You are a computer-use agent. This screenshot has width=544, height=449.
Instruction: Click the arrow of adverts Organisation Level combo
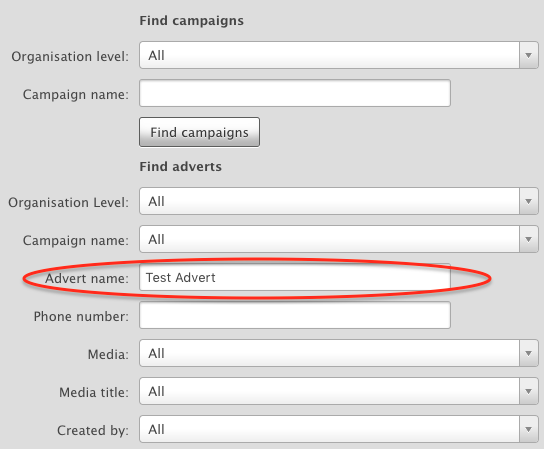529,201
